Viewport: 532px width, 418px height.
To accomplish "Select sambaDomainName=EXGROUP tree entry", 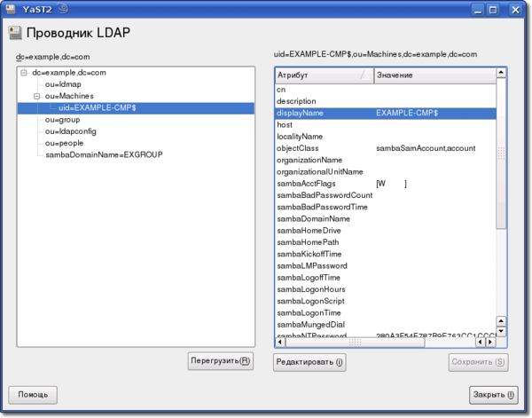I will (103, 154).
